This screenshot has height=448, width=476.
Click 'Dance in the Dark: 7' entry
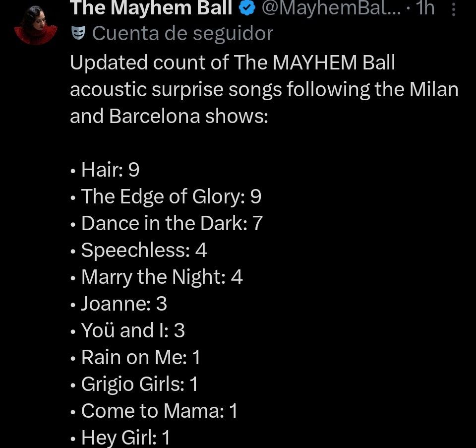pos(172,224)
